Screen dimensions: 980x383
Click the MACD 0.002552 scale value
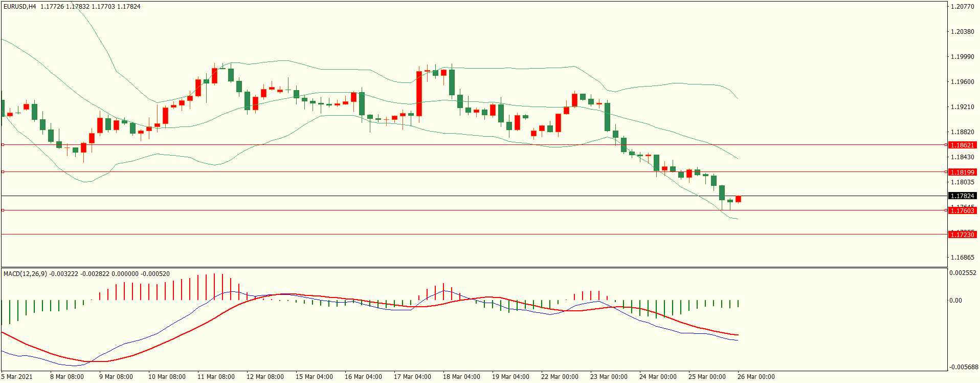[963, 273]
